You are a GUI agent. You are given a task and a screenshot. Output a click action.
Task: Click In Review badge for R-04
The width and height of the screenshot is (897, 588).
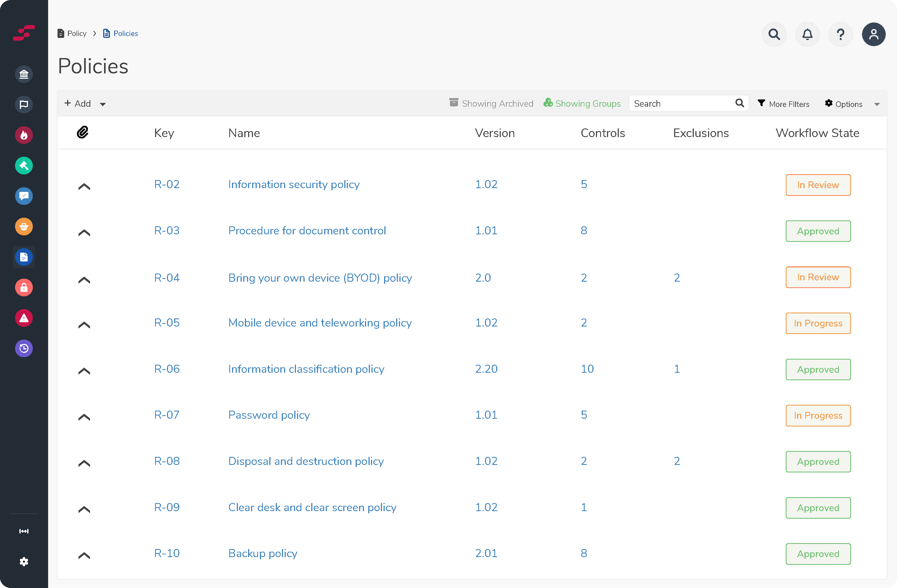tap(817, 277)
